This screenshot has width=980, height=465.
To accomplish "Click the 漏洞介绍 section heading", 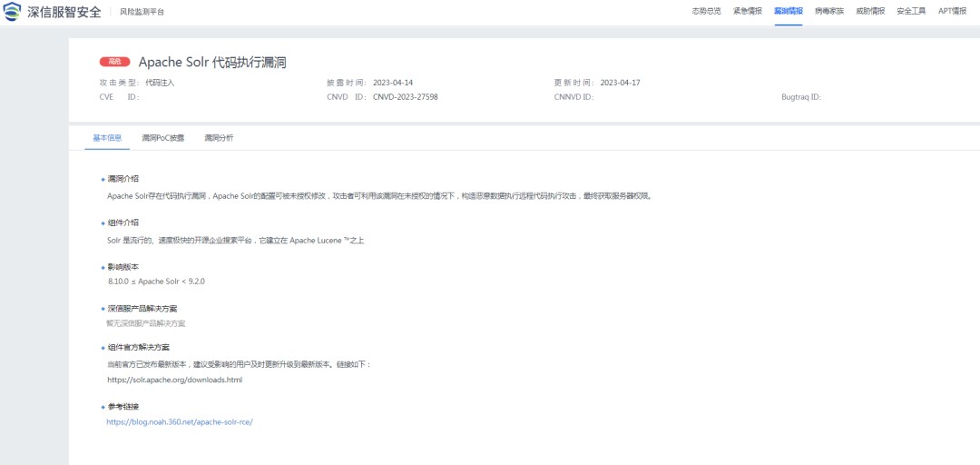I will click(x=123, y=179).
